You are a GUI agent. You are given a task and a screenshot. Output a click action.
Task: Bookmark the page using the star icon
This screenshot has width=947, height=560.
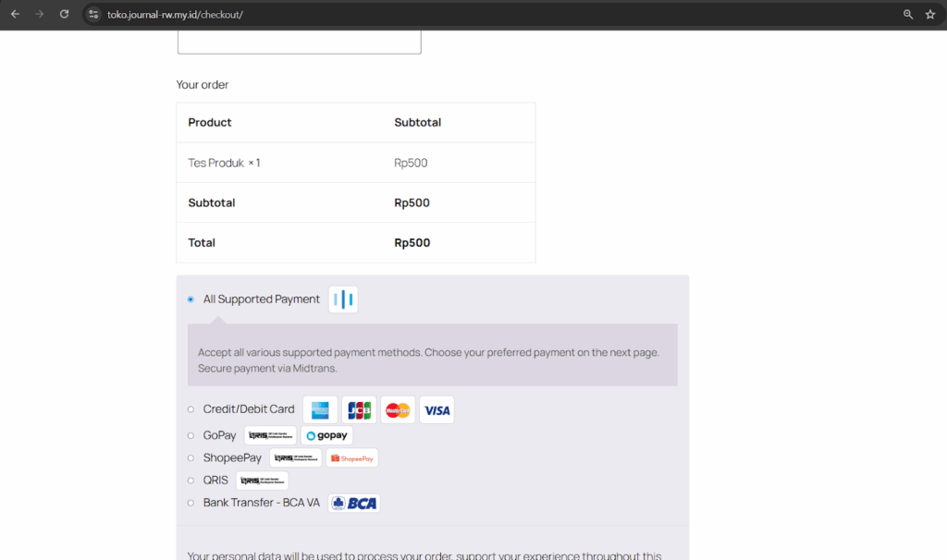931,14
